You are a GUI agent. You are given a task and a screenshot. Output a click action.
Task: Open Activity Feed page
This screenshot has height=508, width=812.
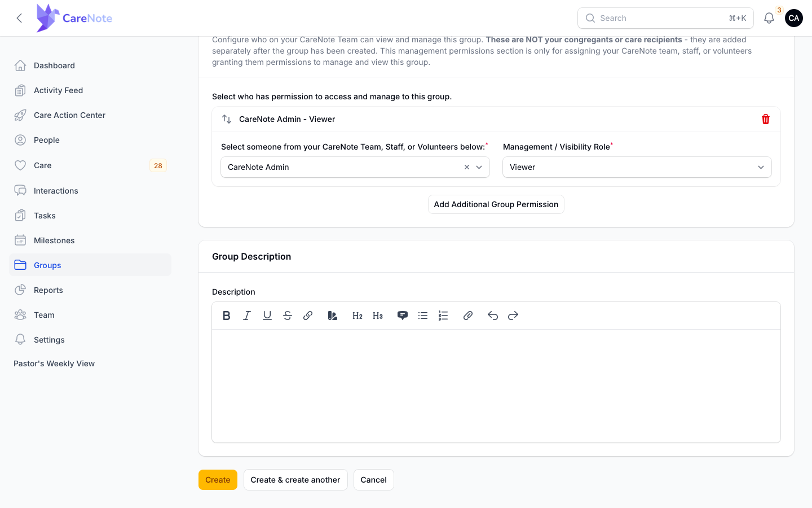[90, 90]
